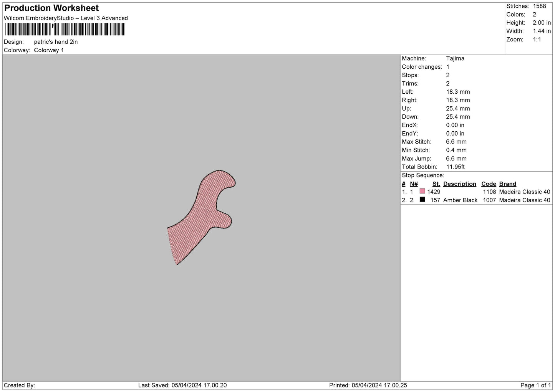This screenshot has height=392, width=555.
Task: Click the Colorway 1 value
Action: click(x=49, y=50)
